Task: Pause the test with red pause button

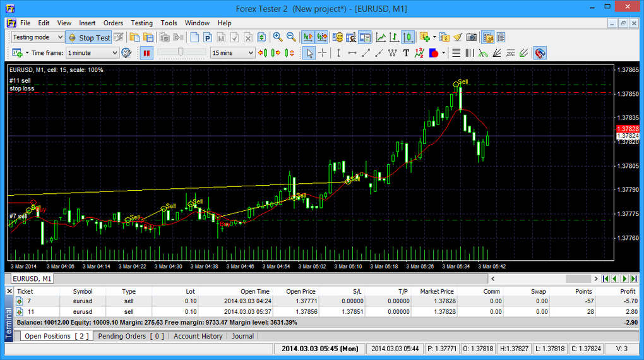Action: tap(146, 52)
